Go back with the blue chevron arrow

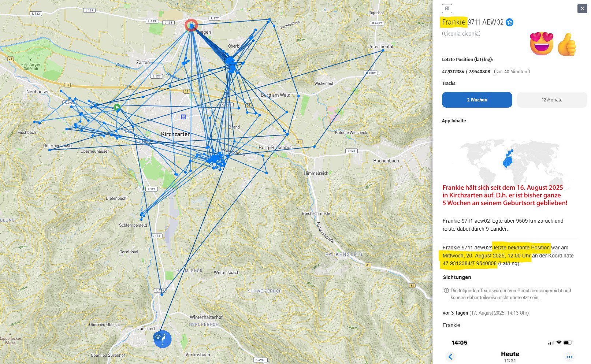[450, 357]
